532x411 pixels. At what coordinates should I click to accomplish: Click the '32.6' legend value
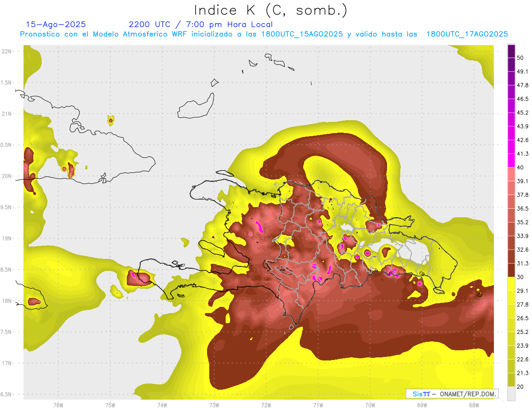(523, 250)
